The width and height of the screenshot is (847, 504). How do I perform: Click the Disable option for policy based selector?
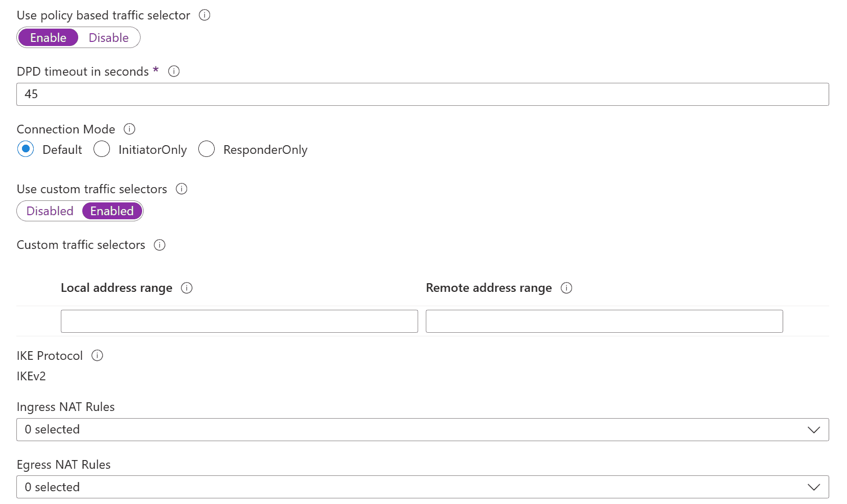[108, 37]
